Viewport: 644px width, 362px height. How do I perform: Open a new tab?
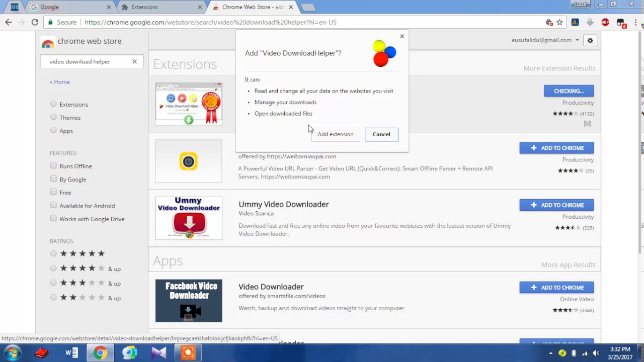(x=308, y=7)
